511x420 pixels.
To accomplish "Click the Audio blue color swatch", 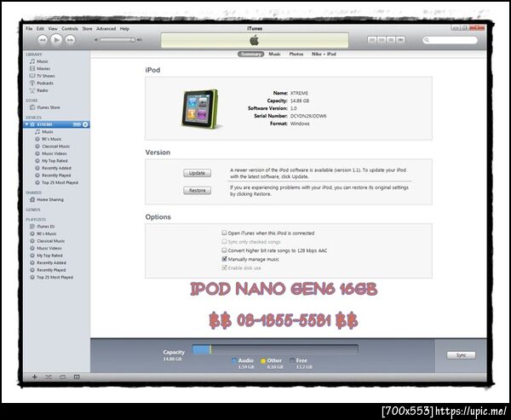I will [x=234, y=360].
